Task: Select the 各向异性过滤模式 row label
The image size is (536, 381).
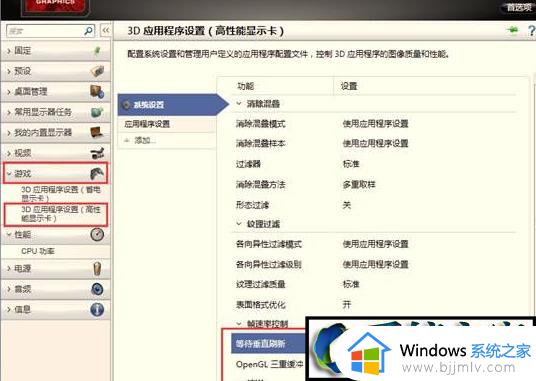Action: tap(269, 244)
